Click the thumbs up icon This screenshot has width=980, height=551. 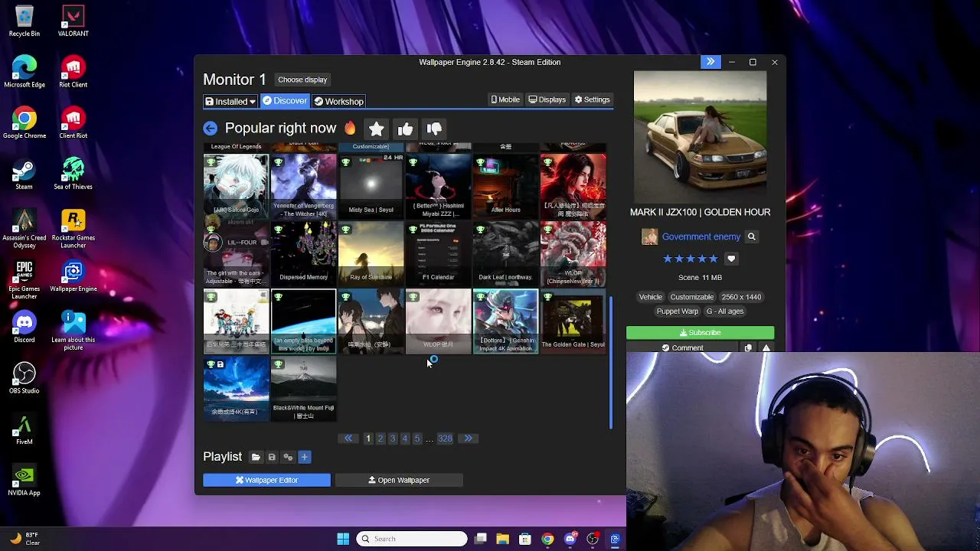[x=405, y=129]
